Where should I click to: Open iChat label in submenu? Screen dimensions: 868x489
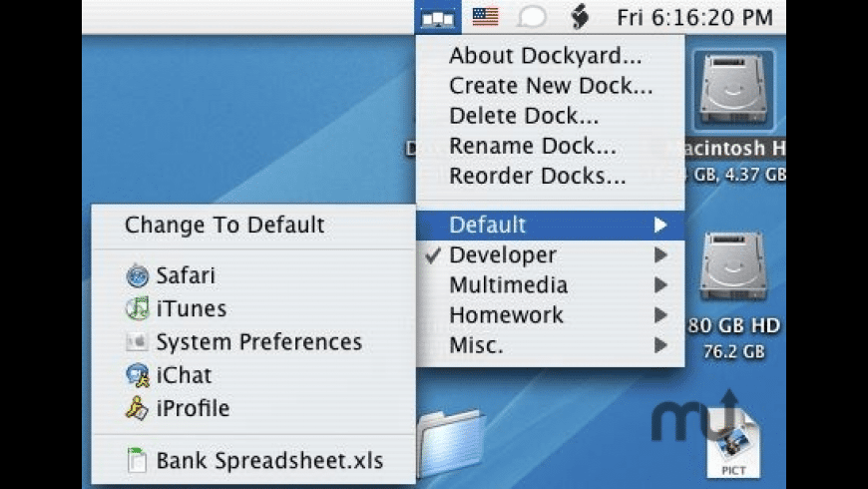[x=184, y=375]
